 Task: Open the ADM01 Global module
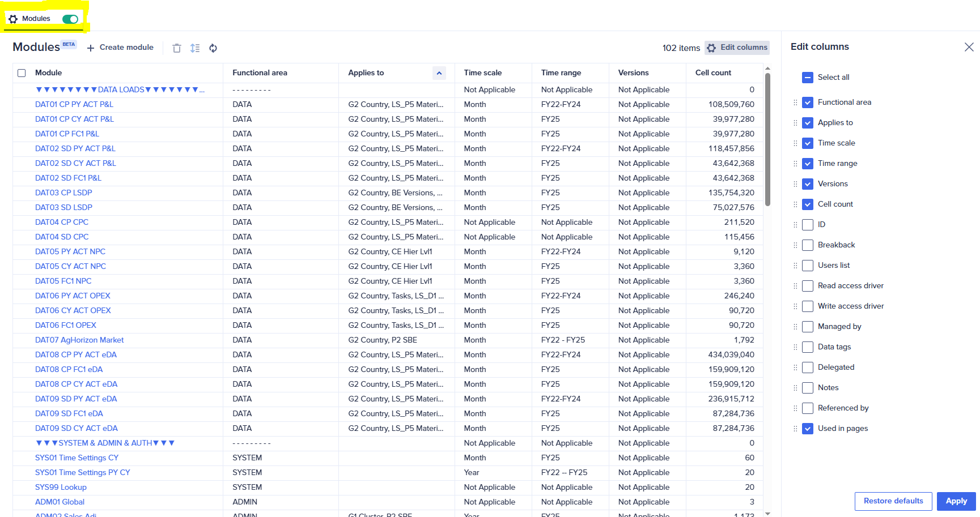(60, 502)
